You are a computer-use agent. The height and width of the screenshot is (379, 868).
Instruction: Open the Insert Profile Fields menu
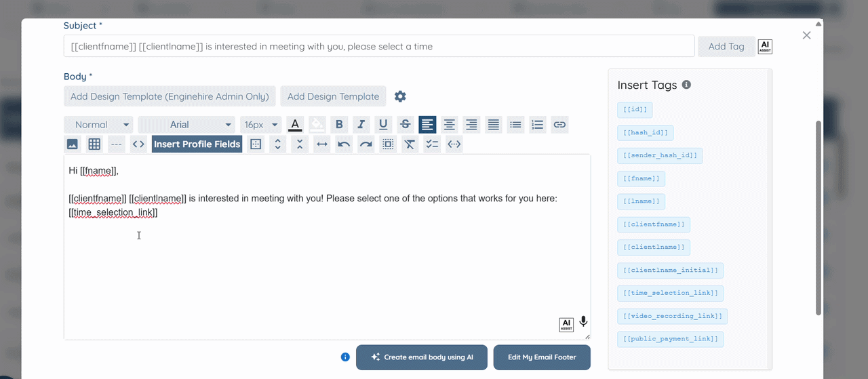[197, 144]
